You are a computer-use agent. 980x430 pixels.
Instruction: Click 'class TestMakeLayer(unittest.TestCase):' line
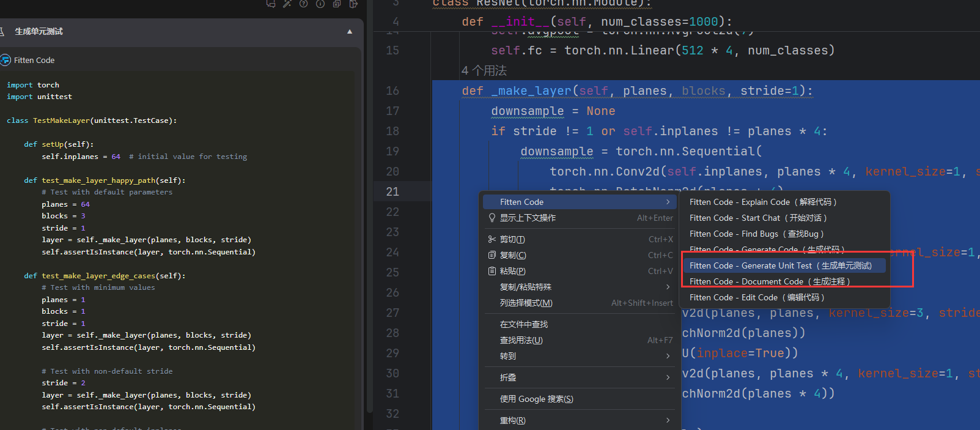pos(92,120)
